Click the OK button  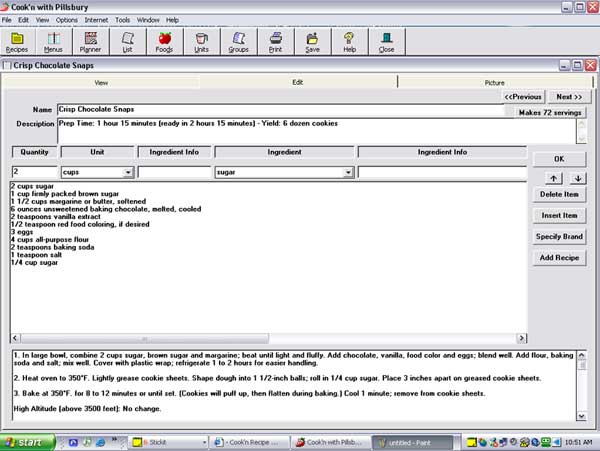tap(559, 159)
